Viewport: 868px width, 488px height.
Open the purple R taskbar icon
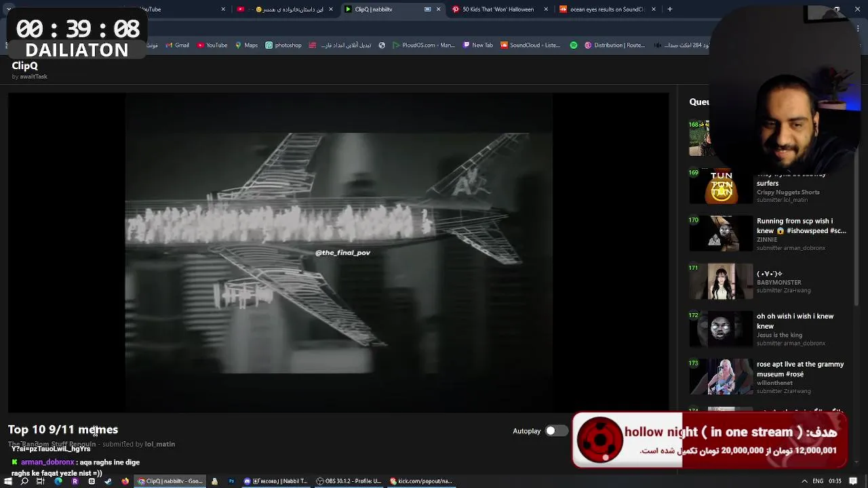pos(75,481)
